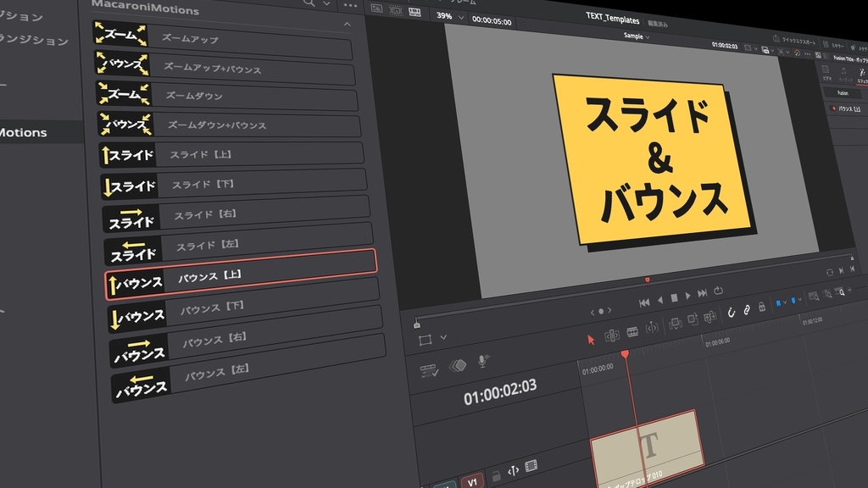Screen dimensions: 868x488
Task: Toggle the red enable dot on バウンス【上】
Action: [x=834, y=108]
